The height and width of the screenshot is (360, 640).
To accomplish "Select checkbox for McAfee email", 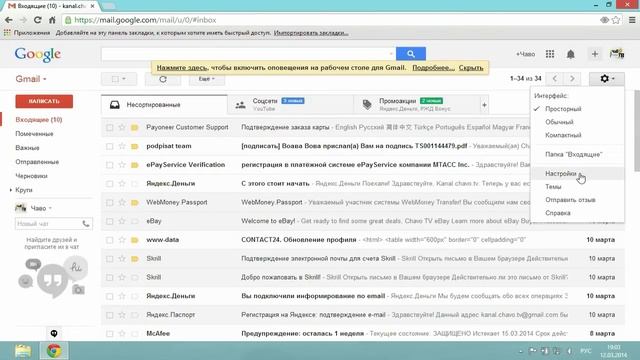I will [109, 334].
